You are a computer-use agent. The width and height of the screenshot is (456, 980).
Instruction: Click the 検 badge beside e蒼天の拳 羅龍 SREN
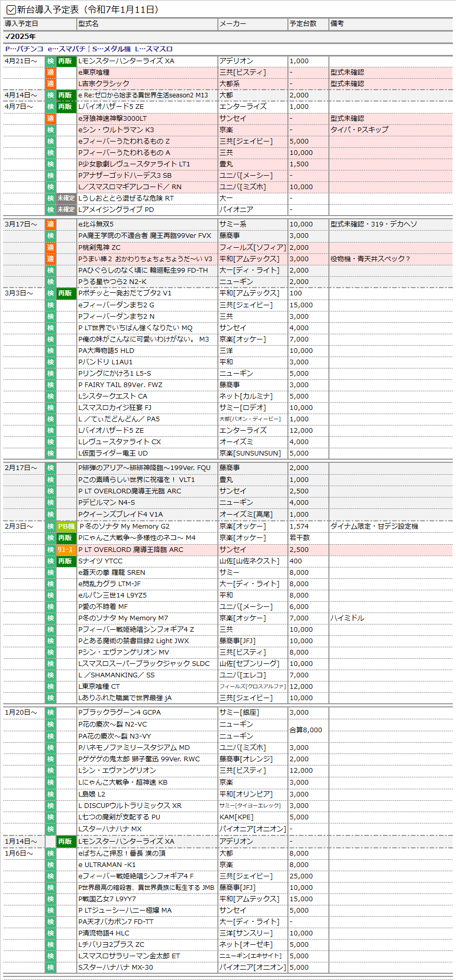tap(50, 573)
